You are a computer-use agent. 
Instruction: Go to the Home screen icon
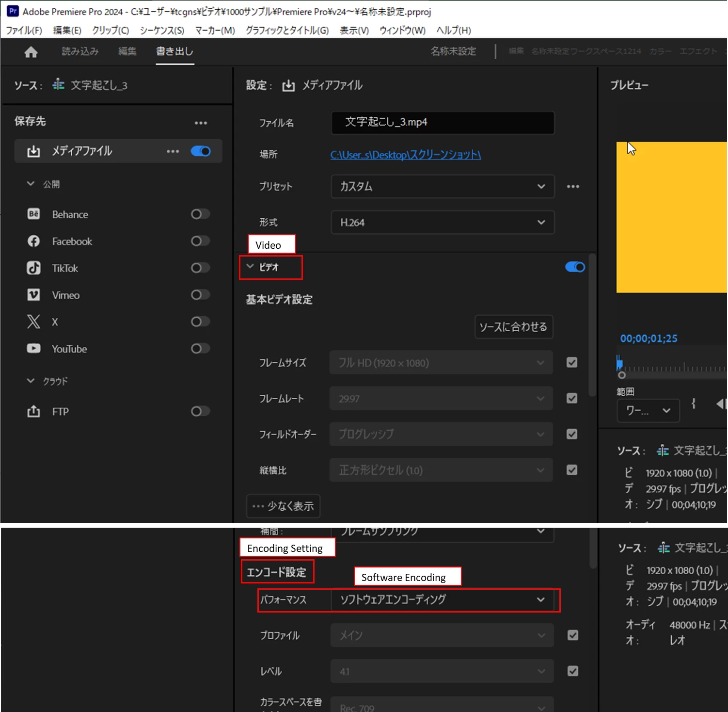(x=31, y=52)
